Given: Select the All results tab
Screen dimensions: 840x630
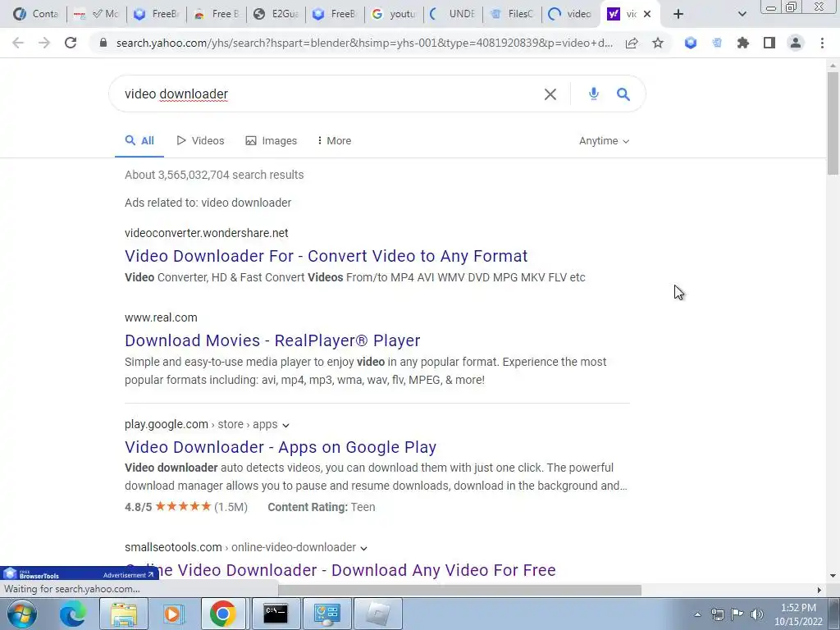Looking at the screenshot, I should tap(139, 141).
